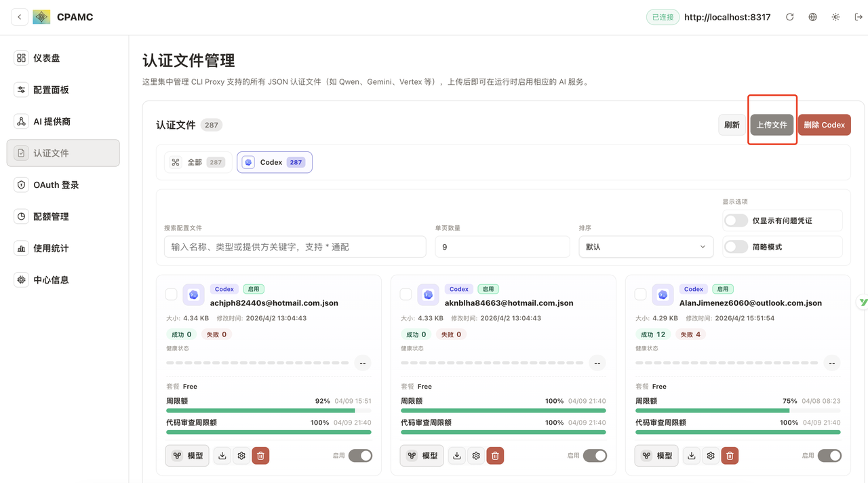
Task: Click the AlanJimenez6060@outlook.com.json file name
Action: (x=751, y=303)
